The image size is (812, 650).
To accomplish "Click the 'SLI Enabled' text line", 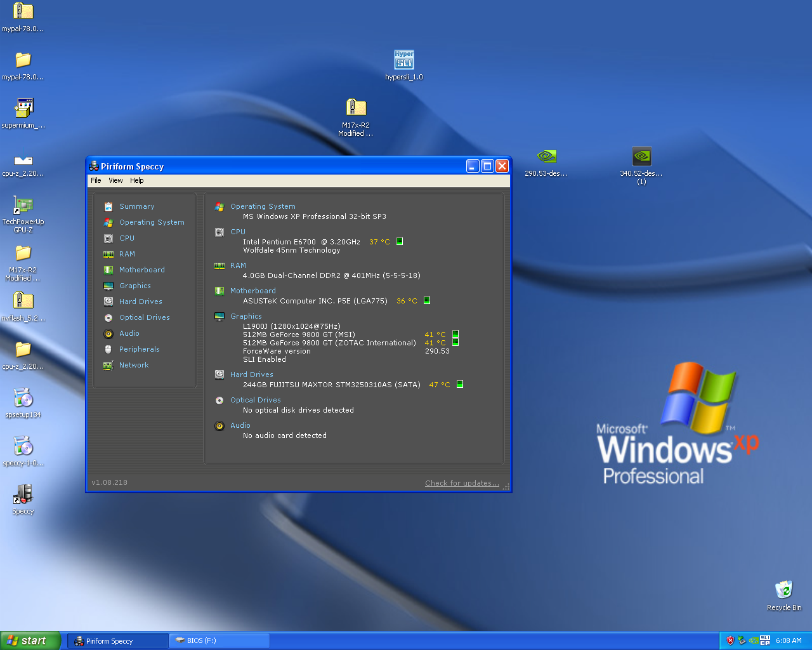I will coord(265,359).
